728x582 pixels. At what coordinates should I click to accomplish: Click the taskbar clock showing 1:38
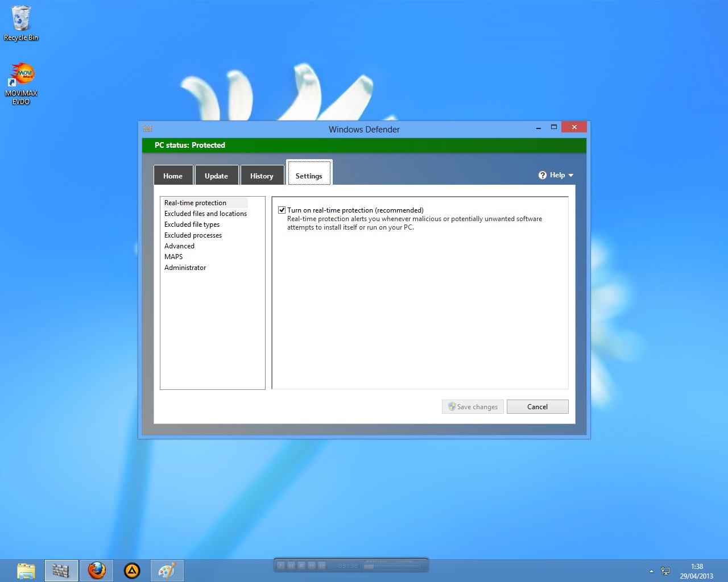tap(697, 571)
